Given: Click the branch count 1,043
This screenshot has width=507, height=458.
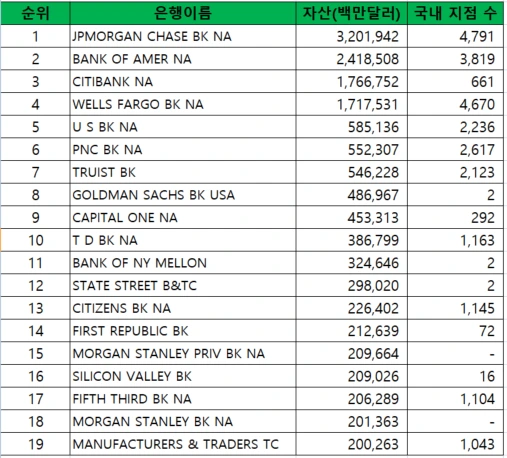Looking at the screenshot, I should click(477, 445).
